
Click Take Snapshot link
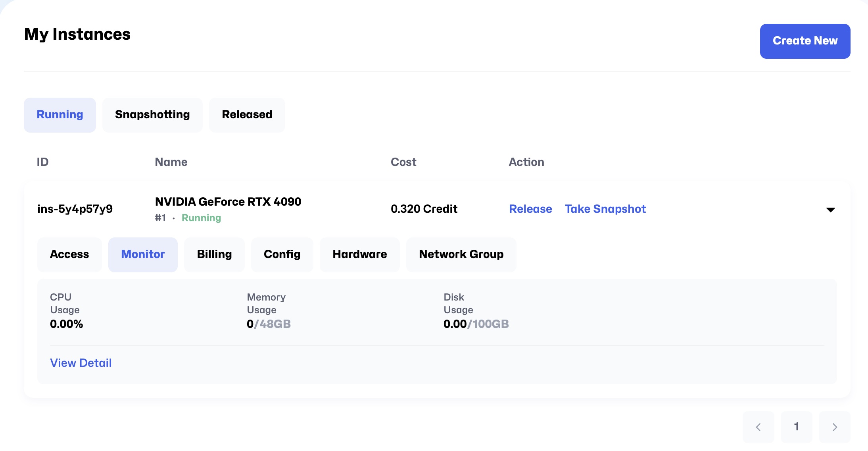point(605,209)
